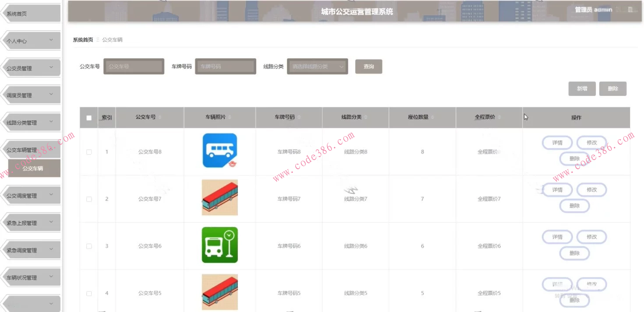Screen dimensions: 644x312
Task: Open the 请选择线路分类 dropdown
Action: click(x=317, y=66)
